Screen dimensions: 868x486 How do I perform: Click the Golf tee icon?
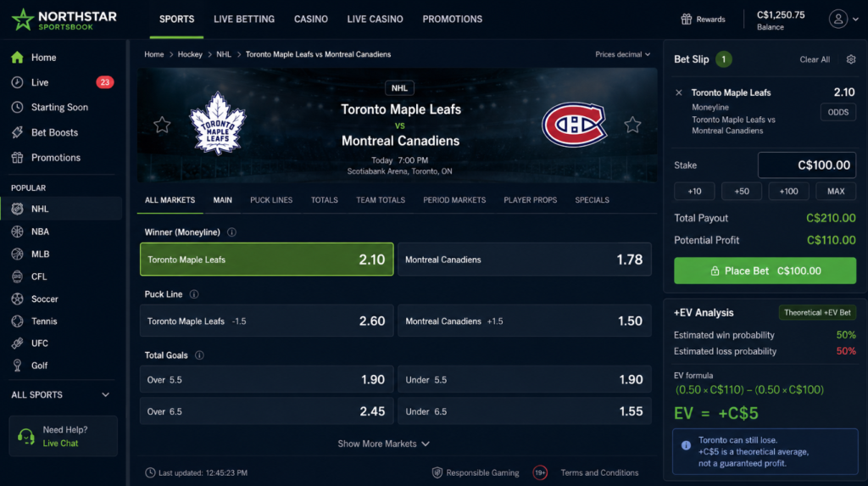(x=17, y=366)
